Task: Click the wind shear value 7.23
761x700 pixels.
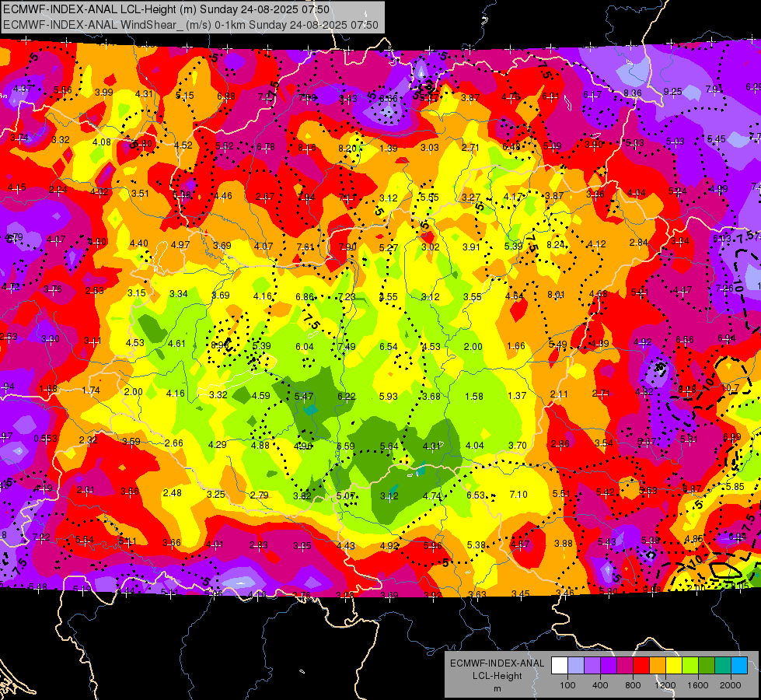Action: 347,296
